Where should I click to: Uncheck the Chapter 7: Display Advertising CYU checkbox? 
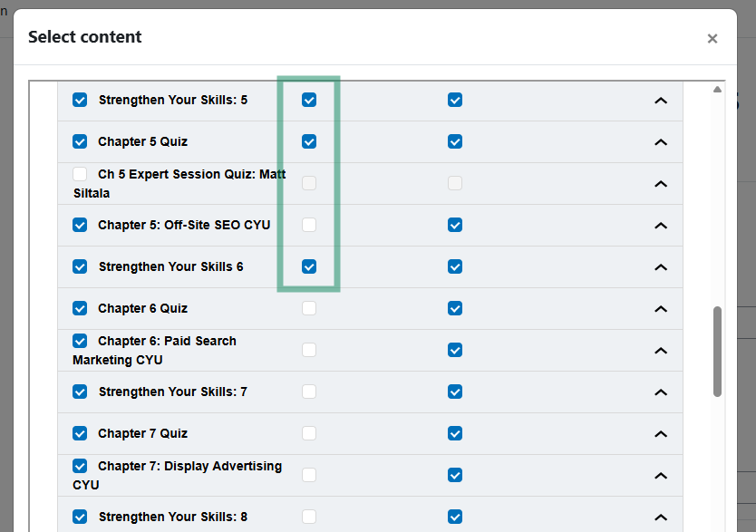pos(80,466)
